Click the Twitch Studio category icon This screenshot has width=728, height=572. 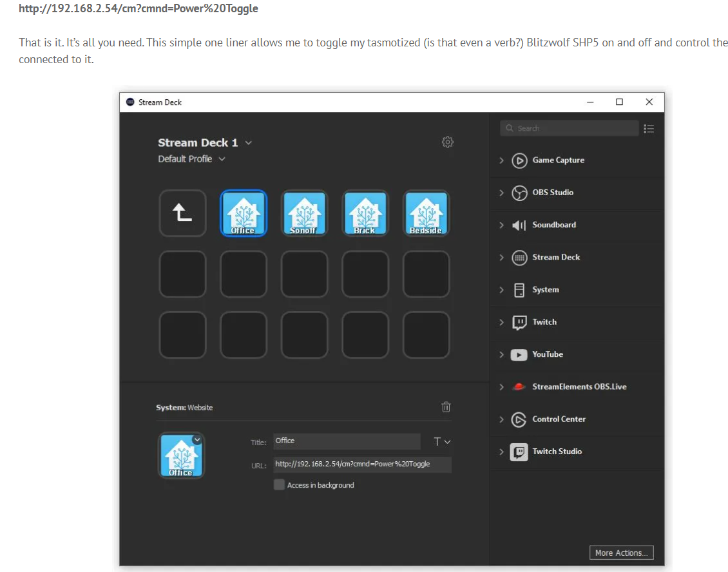[x=519, y=452]
